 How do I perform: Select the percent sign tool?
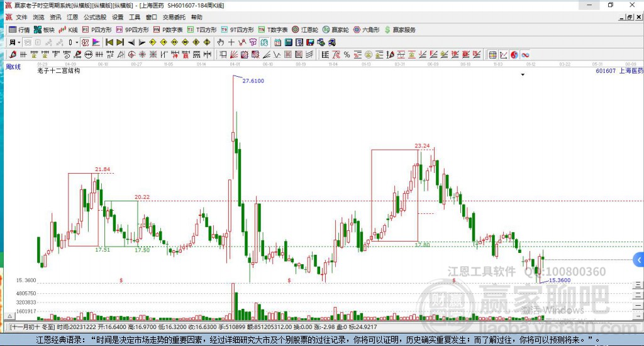click(347, 55)
